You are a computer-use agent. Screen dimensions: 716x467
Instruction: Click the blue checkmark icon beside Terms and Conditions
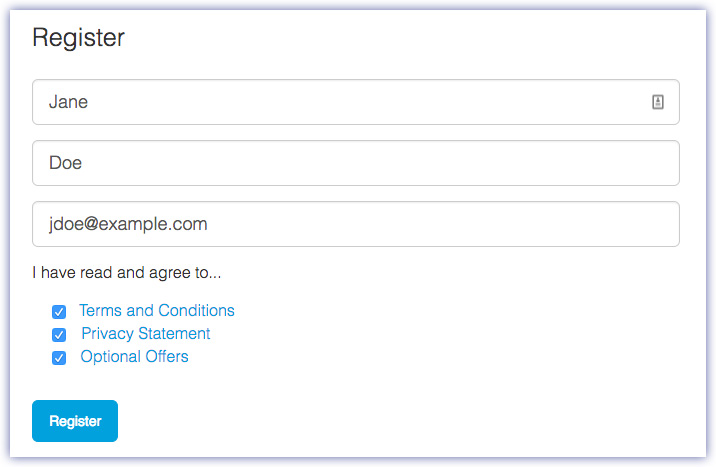coord(59,312)
